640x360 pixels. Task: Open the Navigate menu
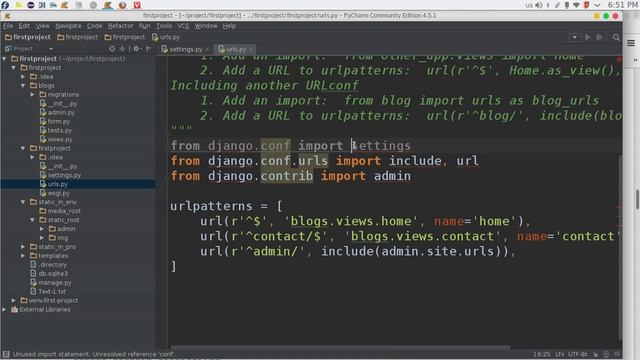(x=68, y=26)
